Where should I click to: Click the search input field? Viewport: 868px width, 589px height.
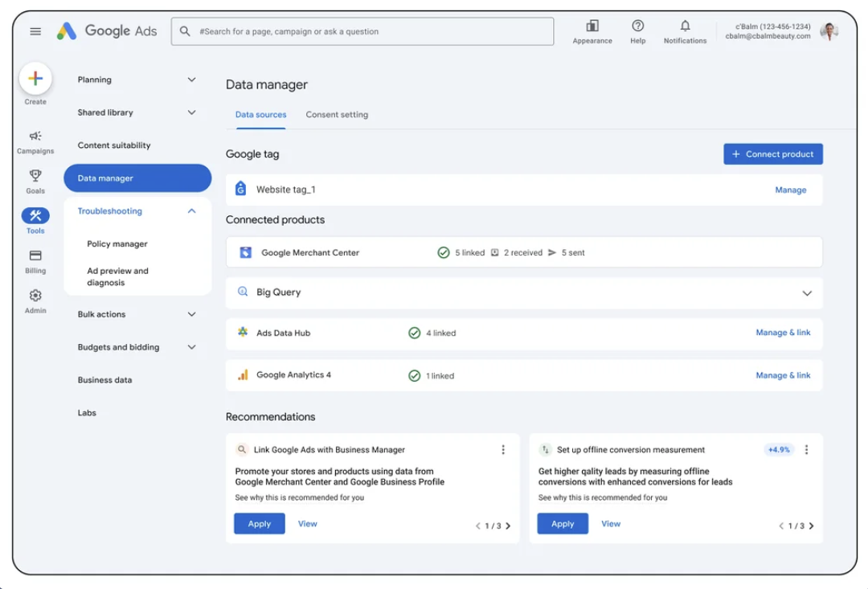362,31
